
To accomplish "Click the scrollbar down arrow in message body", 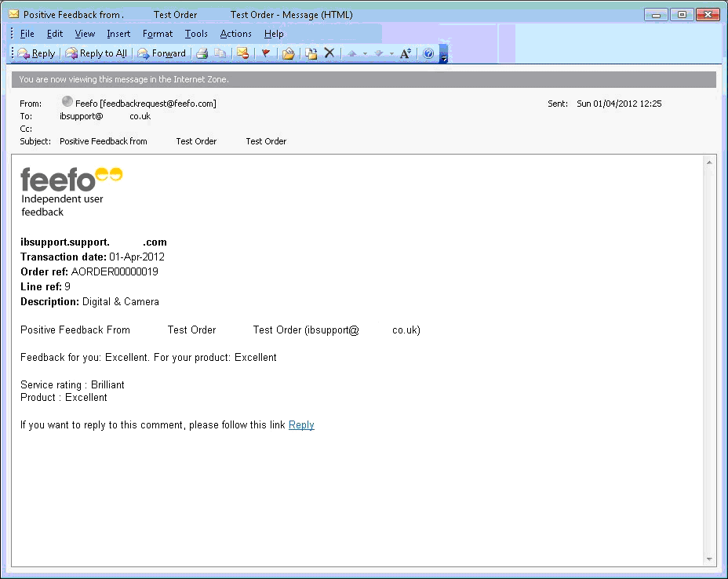I will pyautogui.click(x=710, y=559).
